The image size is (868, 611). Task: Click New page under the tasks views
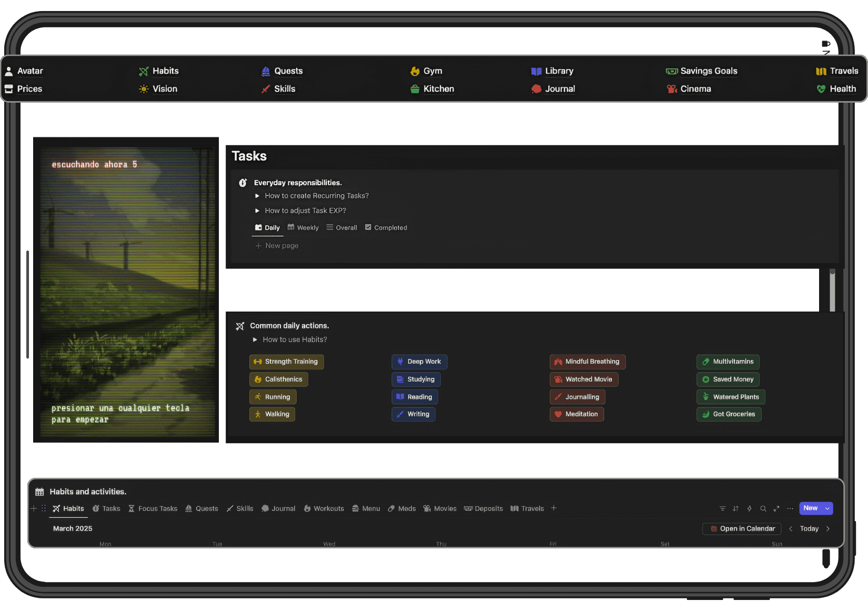276,245
